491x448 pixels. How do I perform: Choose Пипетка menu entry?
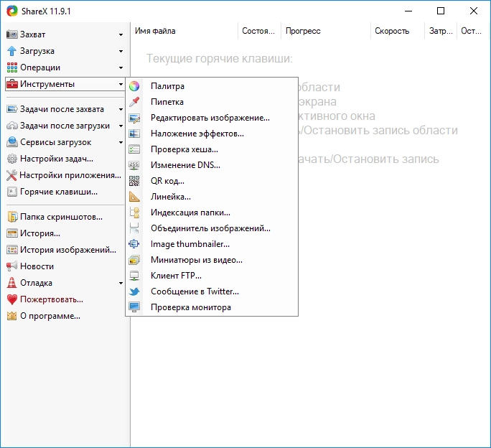[212, 102]
